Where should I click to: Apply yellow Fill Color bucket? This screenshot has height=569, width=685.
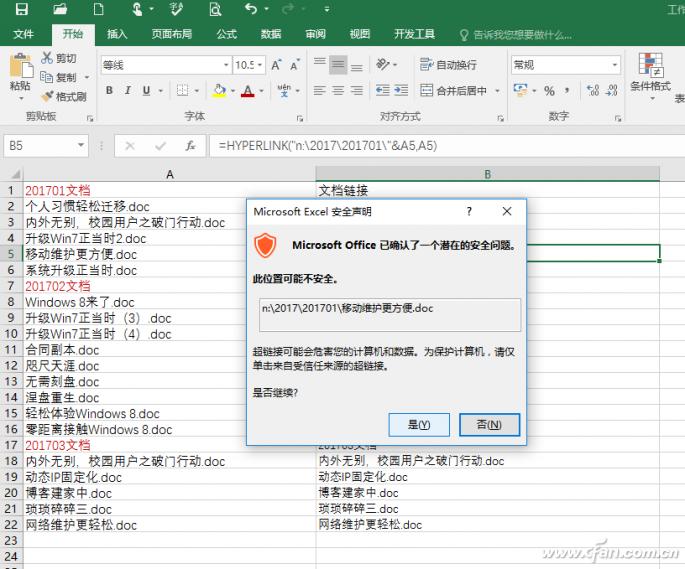click(219, 90)
